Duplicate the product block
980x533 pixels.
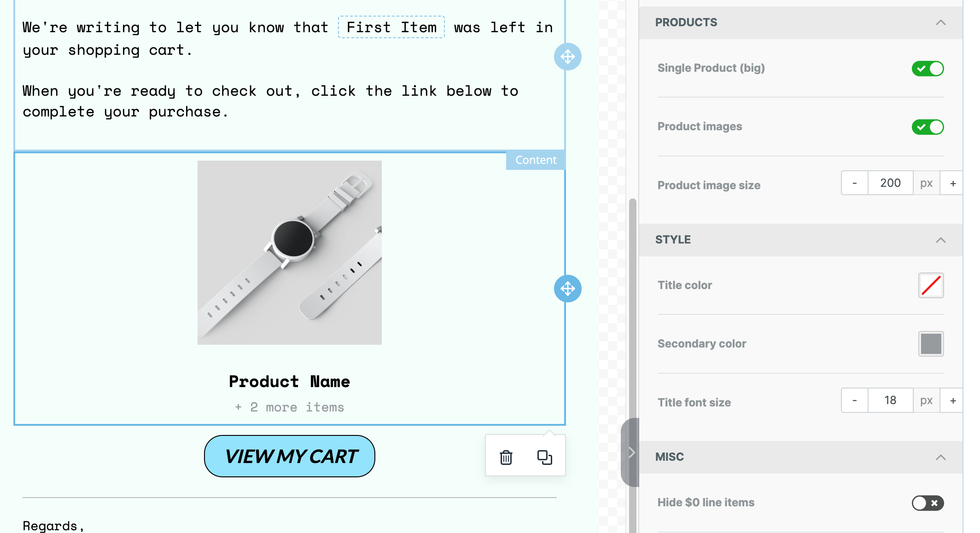pyautogui.click(x=544, y=457)
